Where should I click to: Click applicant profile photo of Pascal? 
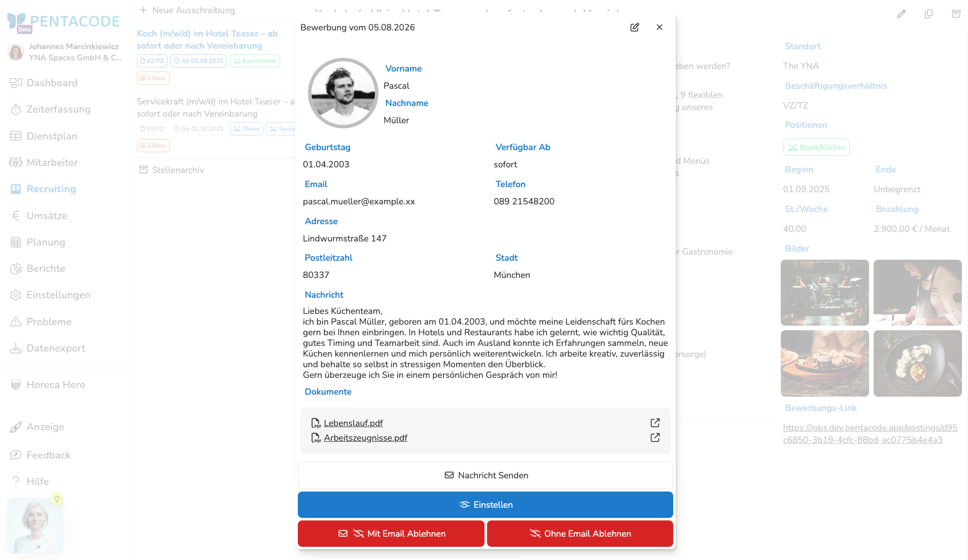pos(343,93)
